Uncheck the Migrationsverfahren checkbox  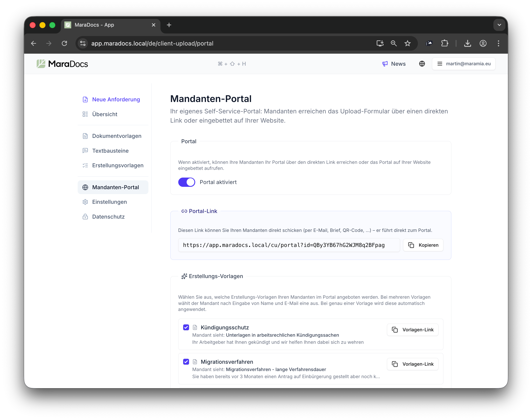point(186,362)
